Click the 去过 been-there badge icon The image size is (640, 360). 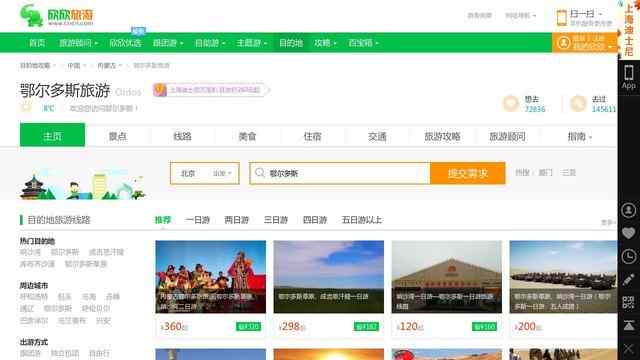coord(578,104)
